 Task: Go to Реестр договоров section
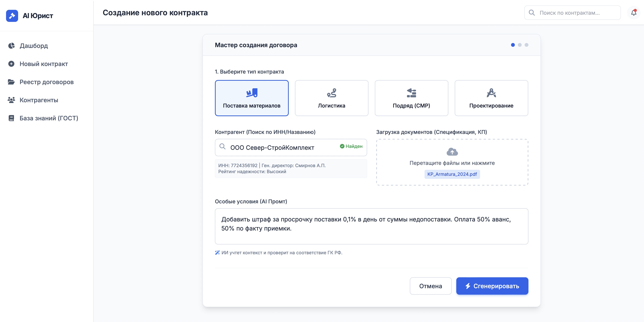coord(47,82)
